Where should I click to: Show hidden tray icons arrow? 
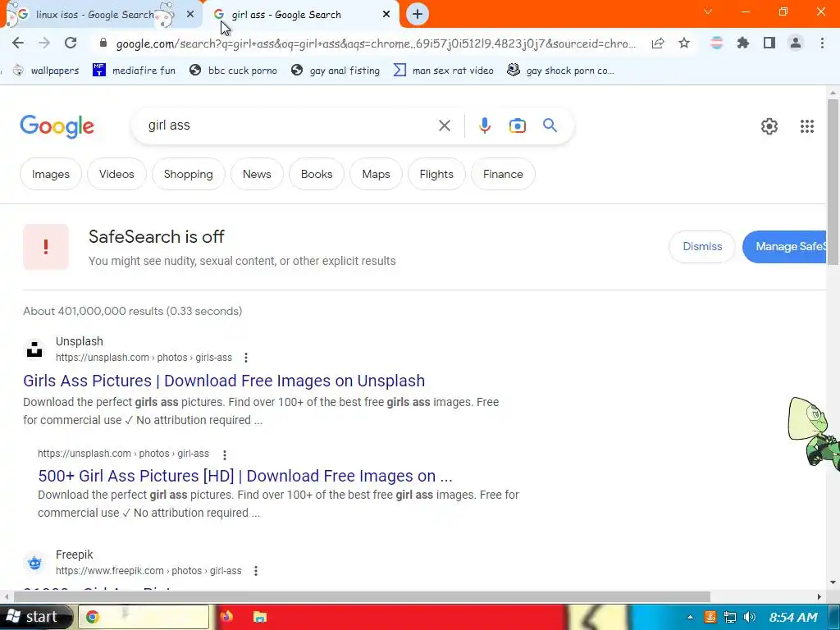pyautogui.click(x=690, y=617)
